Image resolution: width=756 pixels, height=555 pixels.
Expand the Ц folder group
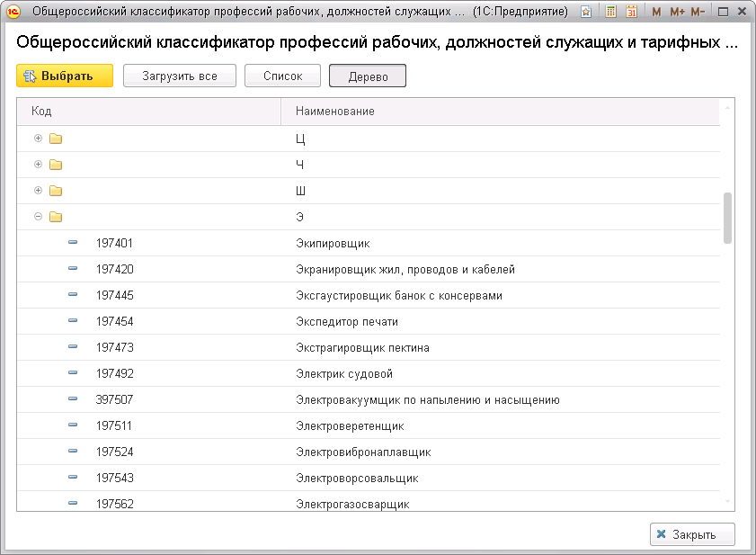click(x=38, y=139)
